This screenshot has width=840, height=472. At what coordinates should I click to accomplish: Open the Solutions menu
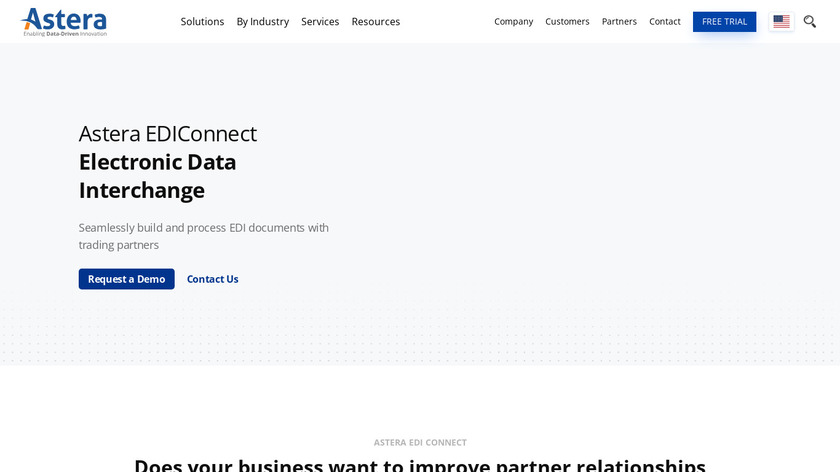[x=202, y=21]
